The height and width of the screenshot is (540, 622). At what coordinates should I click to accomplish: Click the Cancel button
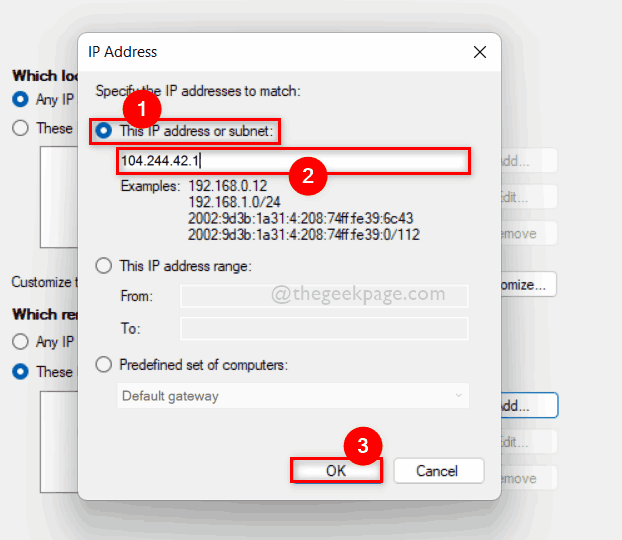tap(439, 471)
